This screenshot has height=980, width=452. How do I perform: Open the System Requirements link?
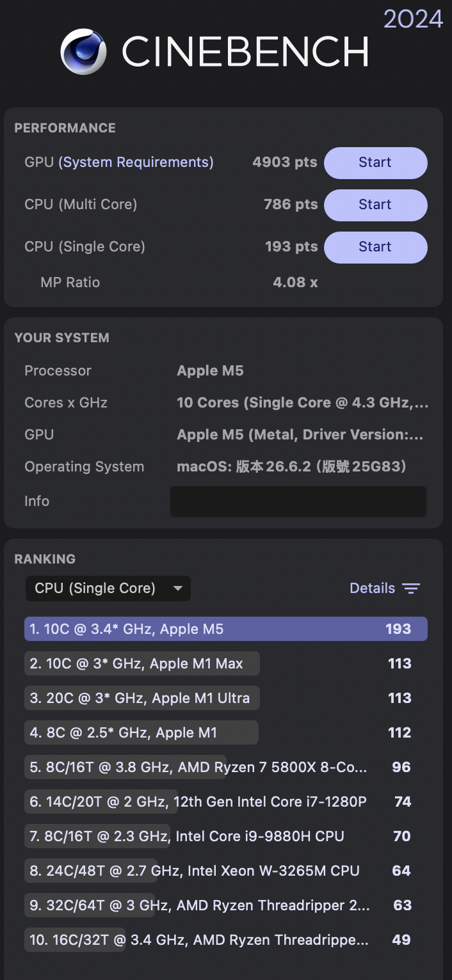pos(136,162)
